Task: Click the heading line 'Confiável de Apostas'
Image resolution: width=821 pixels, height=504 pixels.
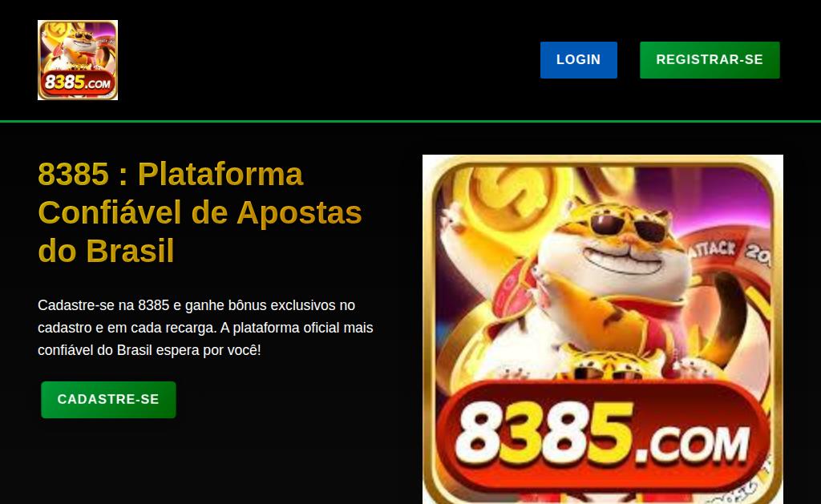Action: (x=200, y=212)
